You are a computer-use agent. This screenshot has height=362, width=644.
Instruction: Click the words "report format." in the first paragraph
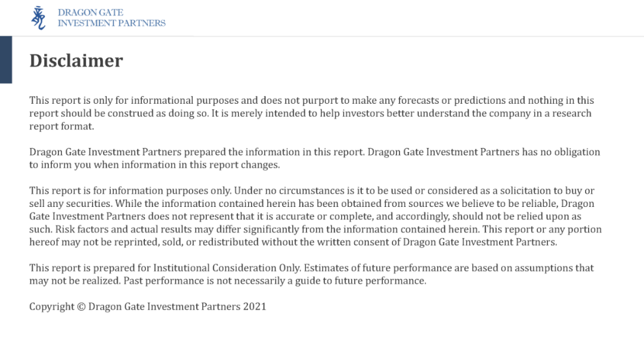point(62,126)
